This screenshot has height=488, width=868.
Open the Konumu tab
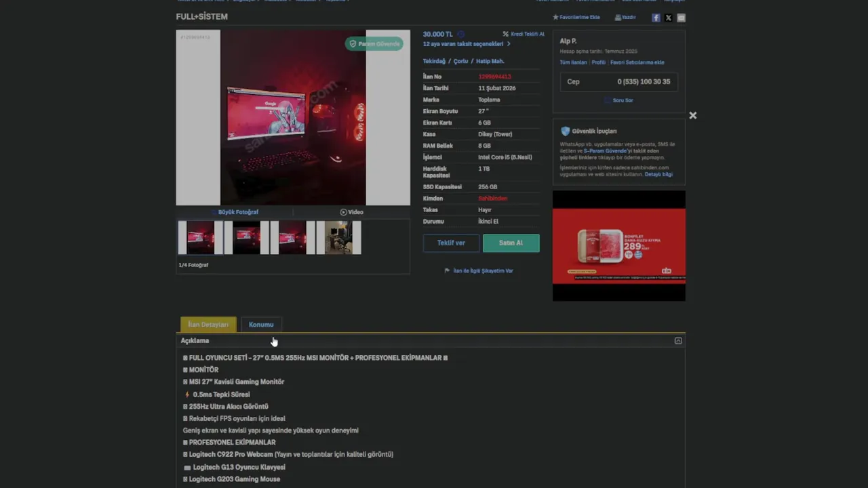pyautogui.click(x=261, y=325)
